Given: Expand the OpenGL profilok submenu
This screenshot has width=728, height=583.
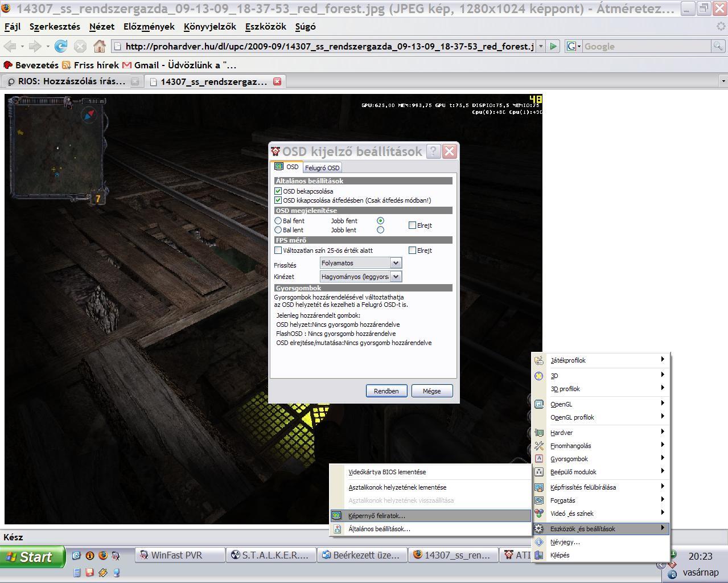Looking at the screenshot, I should 663,416.
